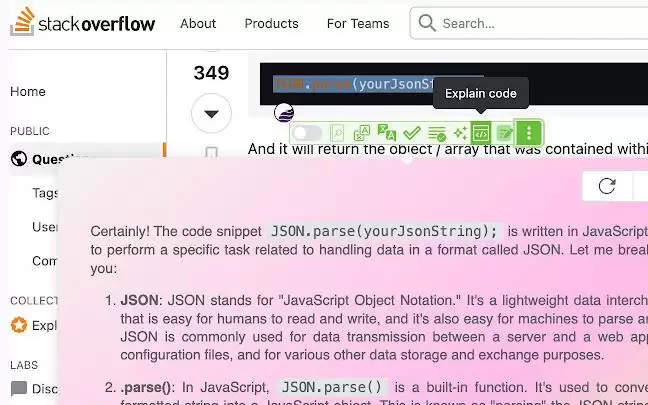648x405 pixels.
Task: Click the round purple extension avatar icon
Action: pyautogui.click(x=284, y=112)
